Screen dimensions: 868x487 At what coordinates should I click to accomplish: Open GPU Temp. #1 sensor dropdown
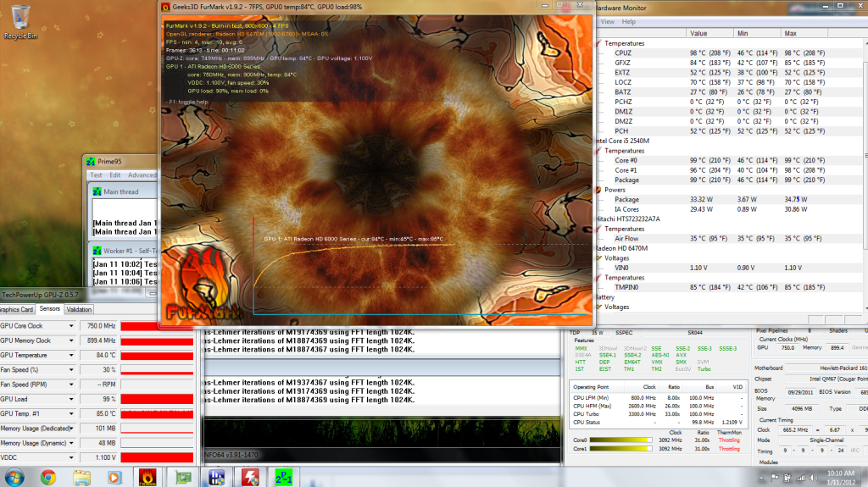click(x=71, y=414)
